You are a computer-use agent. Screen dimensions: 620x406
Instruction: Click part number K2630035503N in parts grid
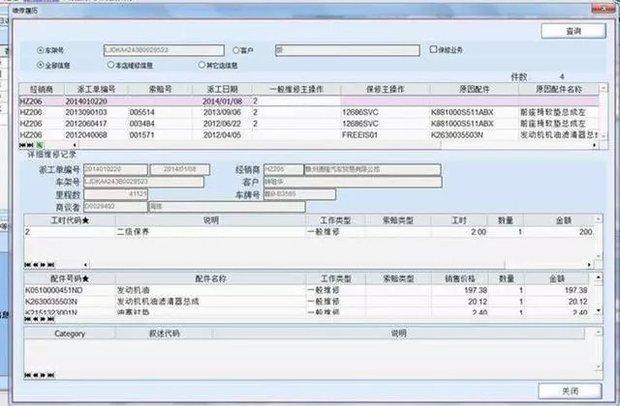(x=70, y=301)
